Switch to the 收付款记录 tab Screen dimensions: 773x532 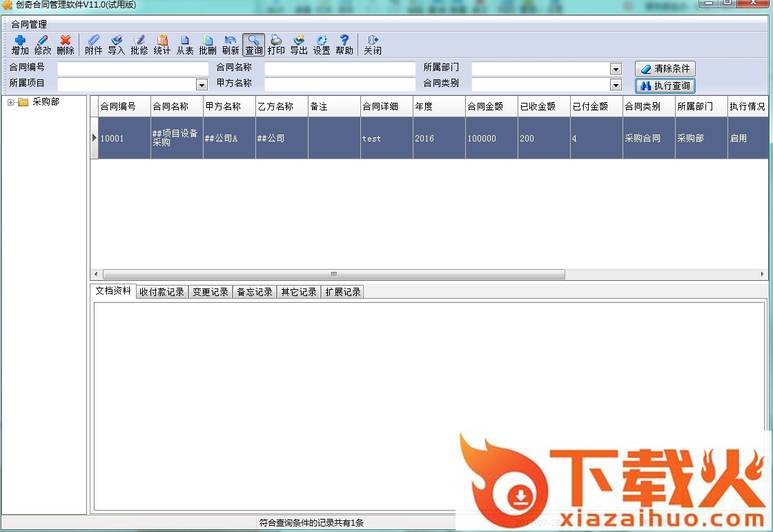click(162, 292)
